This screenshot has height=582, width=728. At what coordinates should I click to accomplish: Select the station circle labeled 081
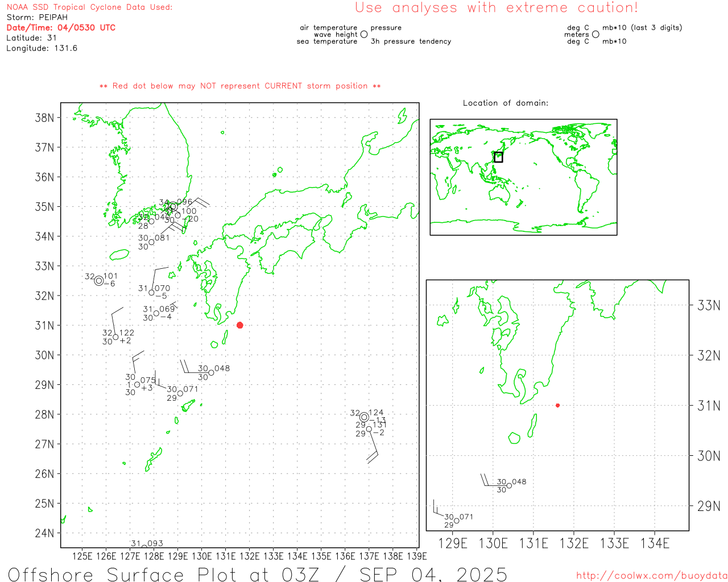coord(151,242)
